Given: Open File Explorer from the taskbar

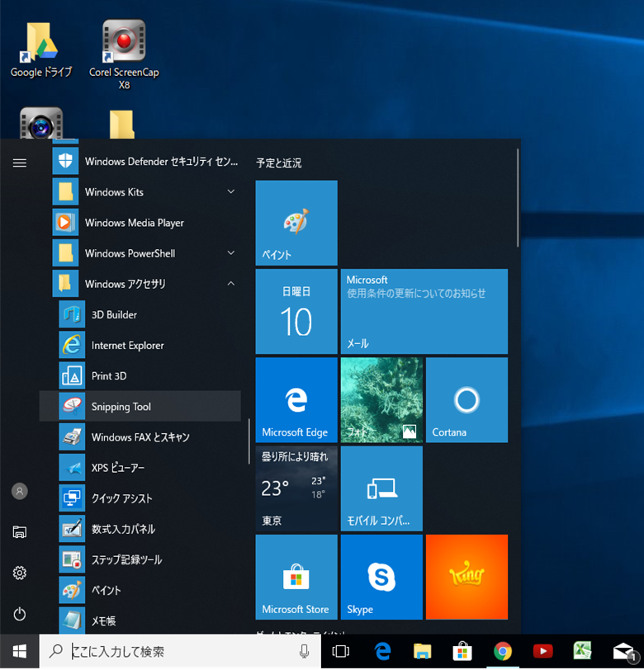Looking at the screenshot, I should [423, 651].
